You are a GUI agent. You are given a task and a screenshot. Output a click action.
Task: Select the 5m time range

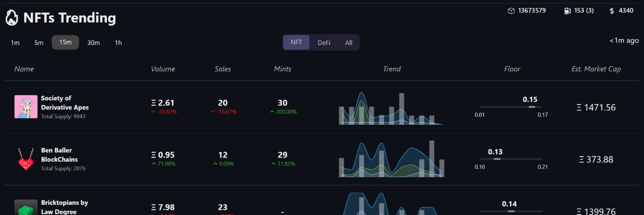point(39,43)
